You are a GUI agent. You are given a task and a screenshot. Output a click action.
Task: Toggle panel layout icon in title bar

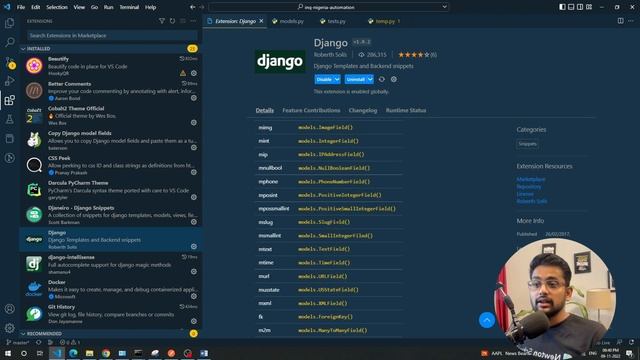(x=571, y=7)
